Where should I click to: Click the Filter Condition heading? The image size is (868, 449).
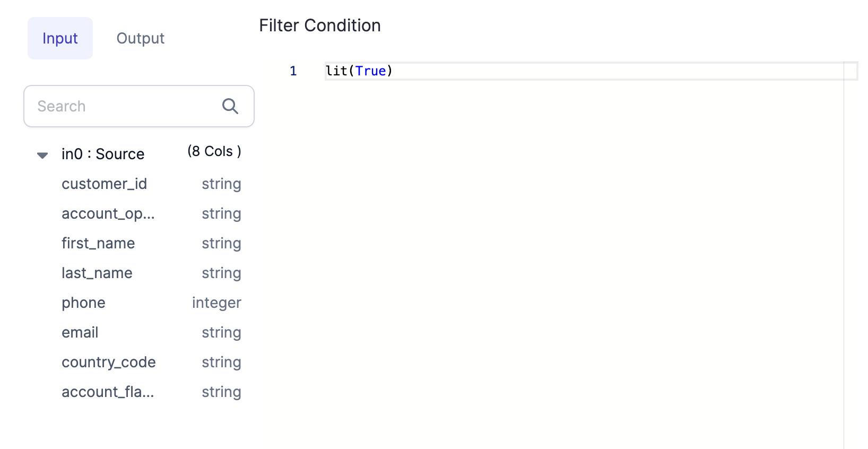pos(319,25)
